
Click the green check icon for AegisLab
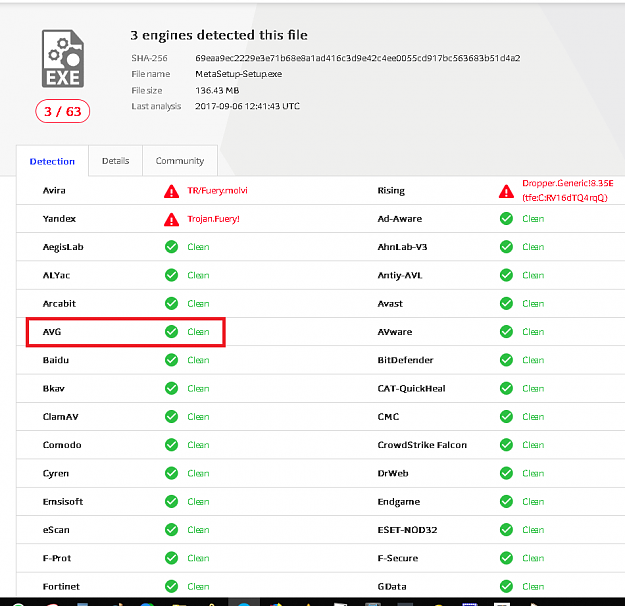pos(171,247)
